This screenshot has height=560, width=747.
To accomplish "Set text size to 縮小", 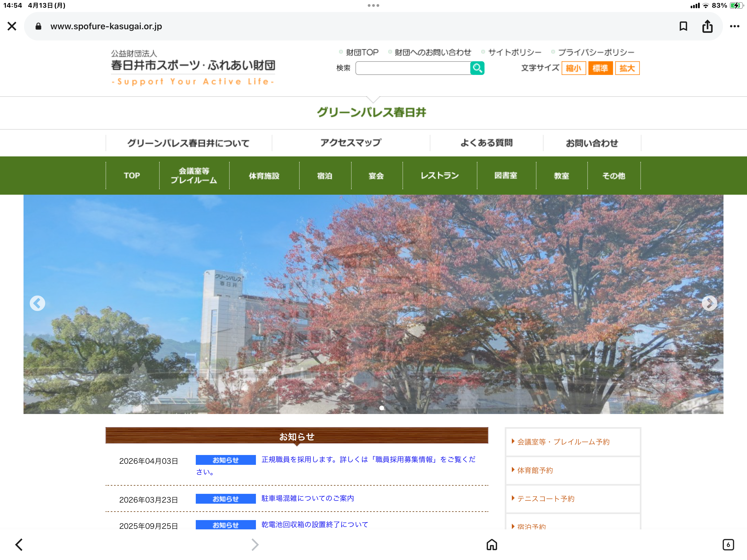I will (573, 68).
